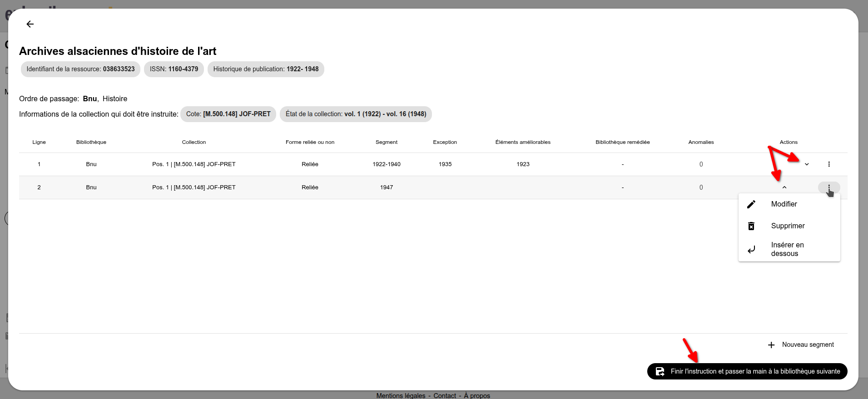Click the pencil icon beside Modifier

pos(751,204)
